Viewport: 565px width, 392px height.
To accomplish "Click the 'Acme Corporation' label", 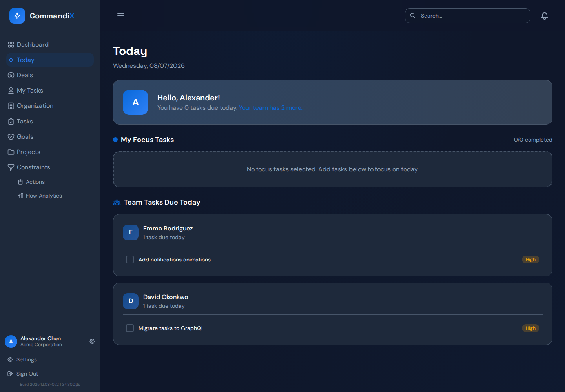I will point(41,345).
